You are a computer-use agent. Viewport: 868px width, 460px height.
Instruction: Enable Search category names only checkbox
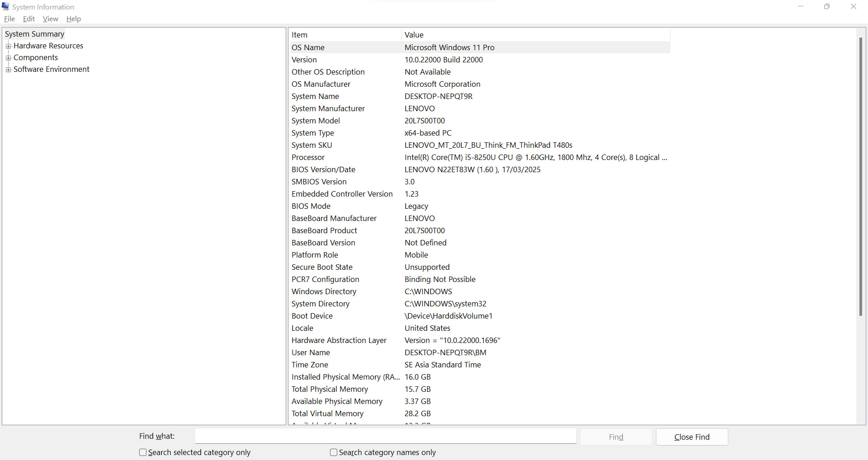[334, 452]
